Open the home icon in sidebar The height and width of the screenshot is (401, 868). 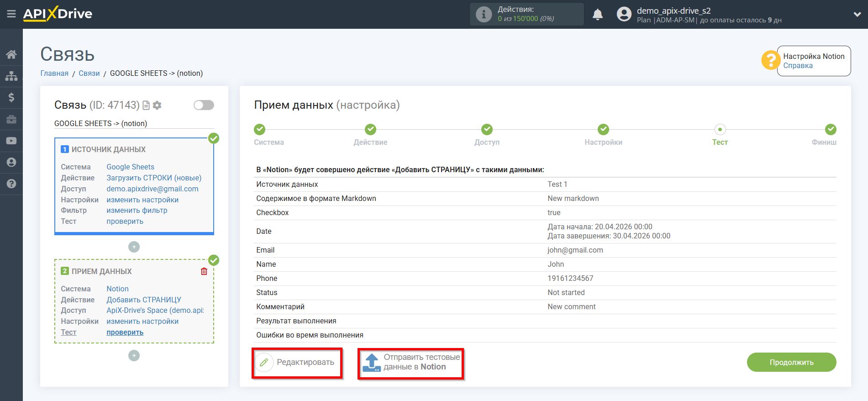11,54
